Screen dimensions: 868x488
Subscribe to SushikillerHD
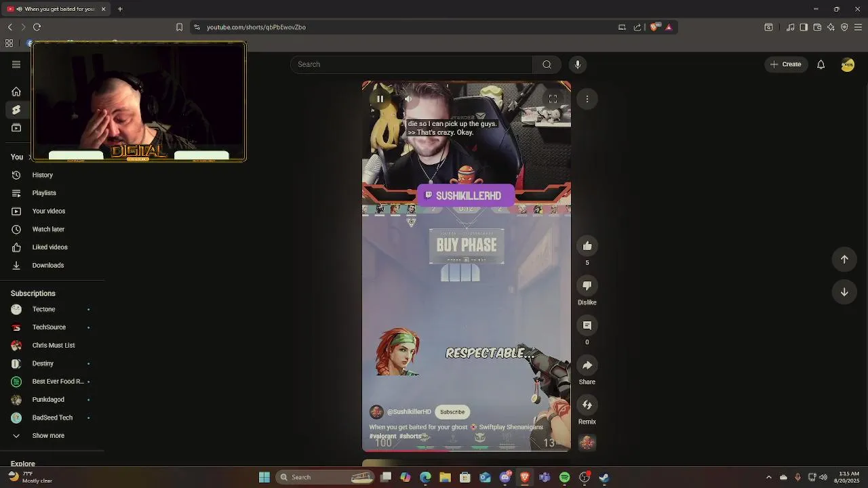coord(452,412)
